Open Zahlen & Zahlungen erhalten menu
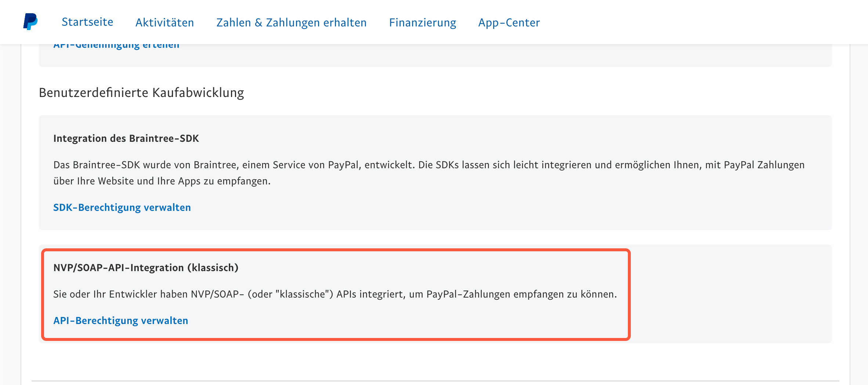The height and width of the screenshot is (385, 868). 291,22
